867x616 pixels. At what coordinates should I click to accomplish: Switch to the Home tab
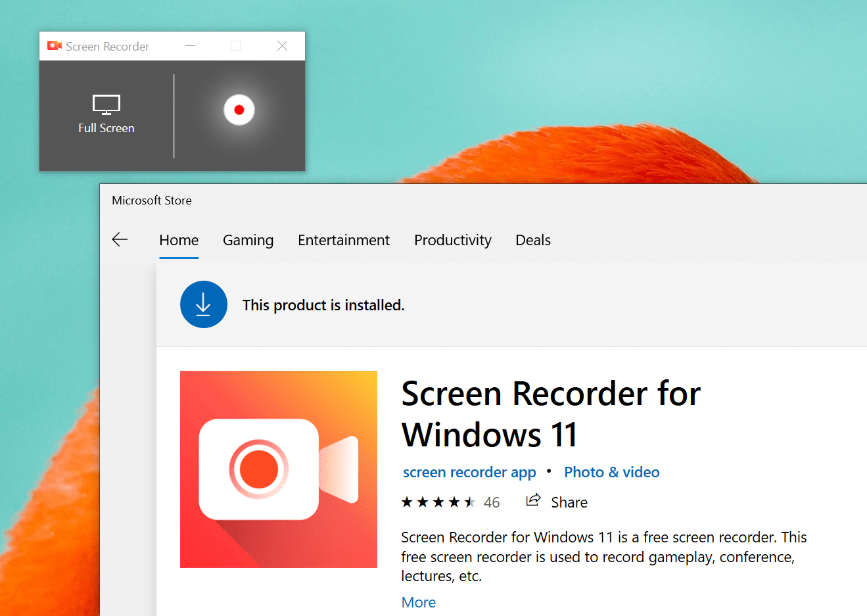[x=178, y=240]
